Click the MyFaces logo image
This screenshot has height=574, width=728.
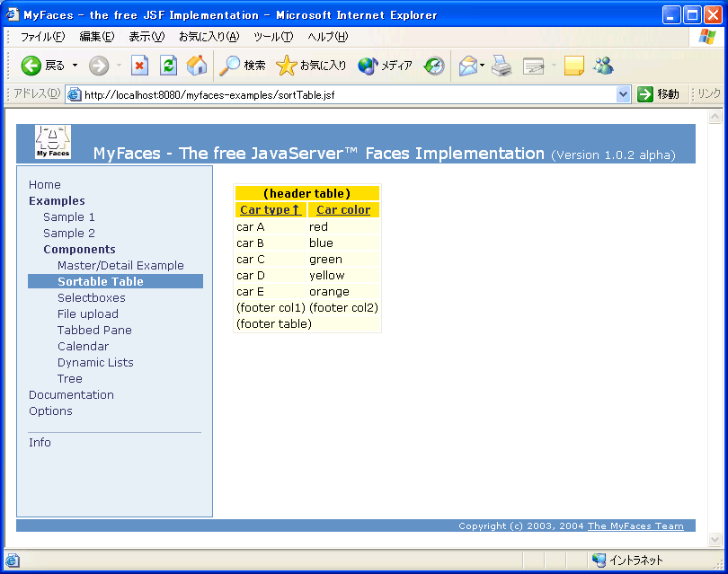pos(53,142)
